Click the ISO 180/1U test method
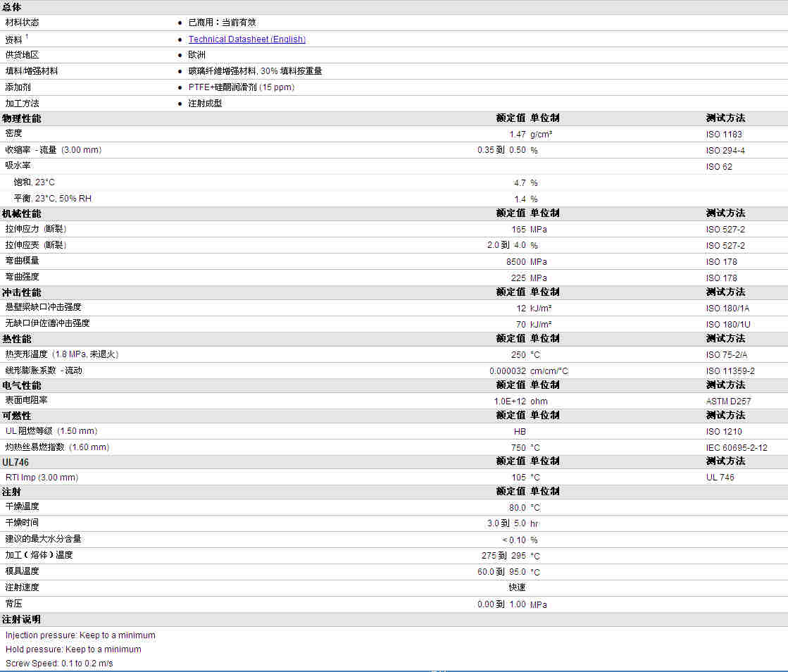 coord(727,324)
